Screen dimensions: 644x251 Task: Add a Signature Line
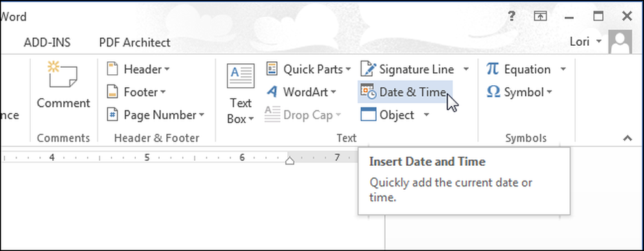pos(408,69)
